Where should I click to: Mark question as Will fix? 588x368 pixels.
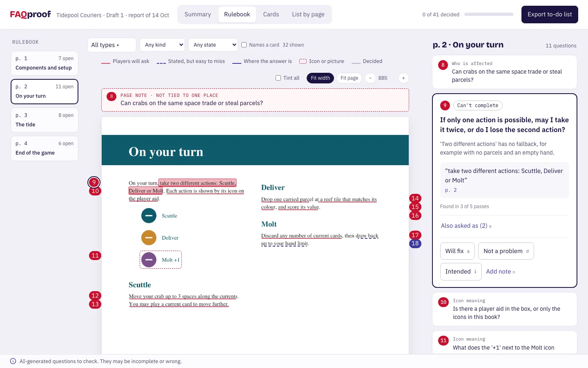[457, 251]
